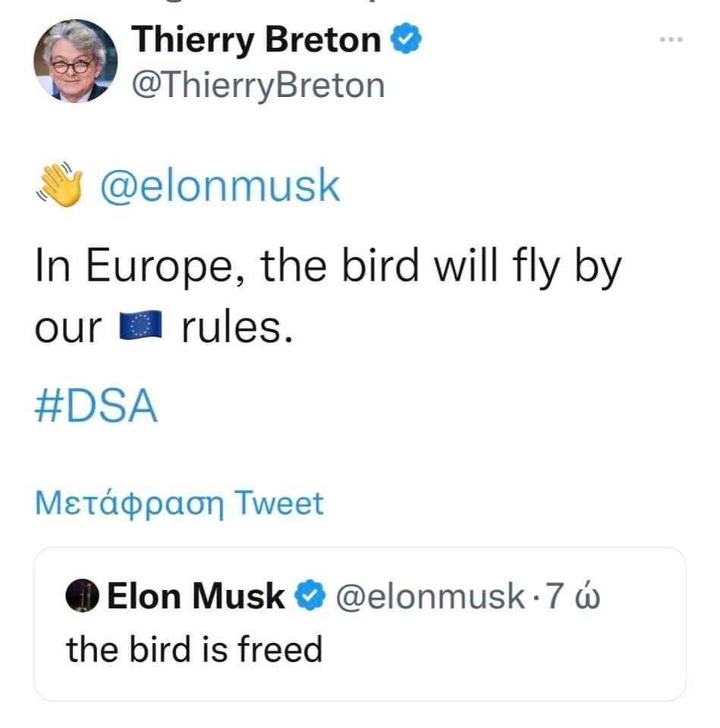The width and height of the screenshot is (720, 728).
Task: Click the word 'our' before the flag
Action: [68, 329]
